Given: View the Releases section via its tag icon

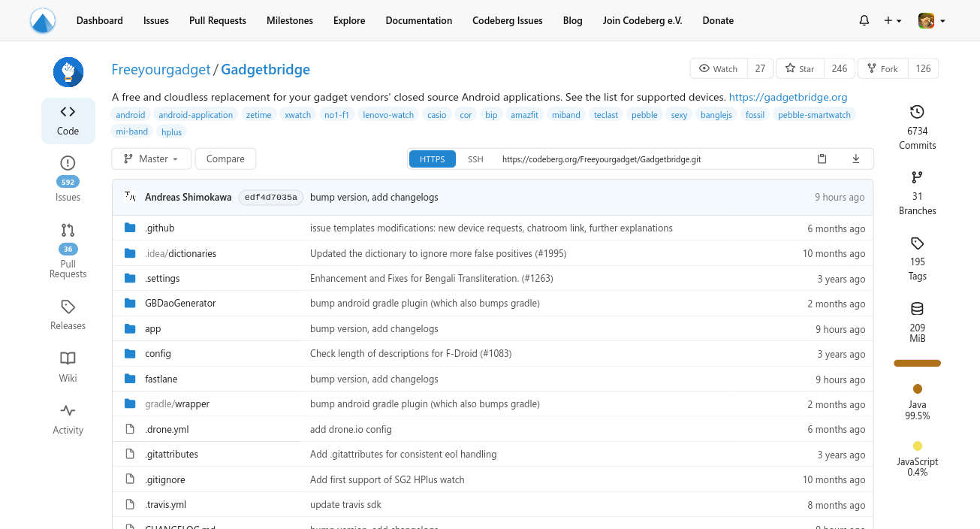Looking at the screenshot, I should click(68, 314).
